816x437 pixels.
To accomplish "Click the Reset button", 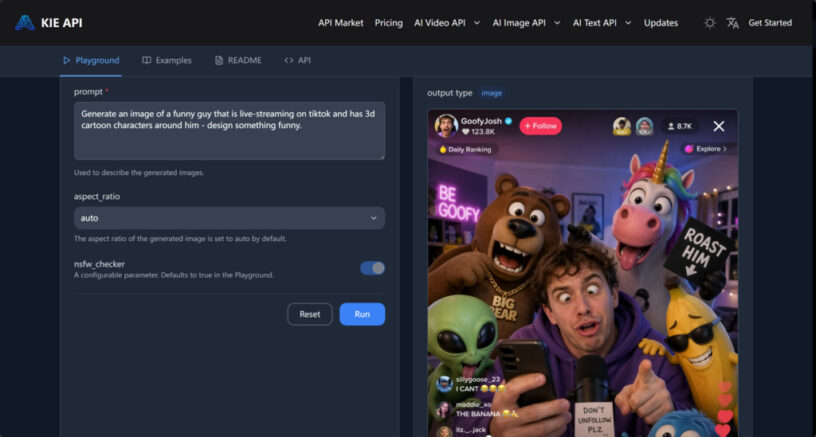I will click(x=310, y=314).
